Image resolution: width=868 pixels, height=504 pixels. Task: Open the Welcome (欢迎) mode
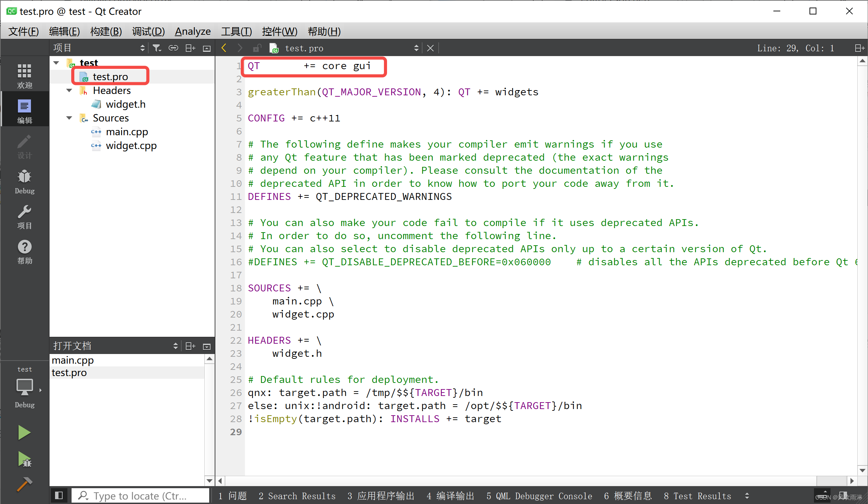click(x=24, y=75)
